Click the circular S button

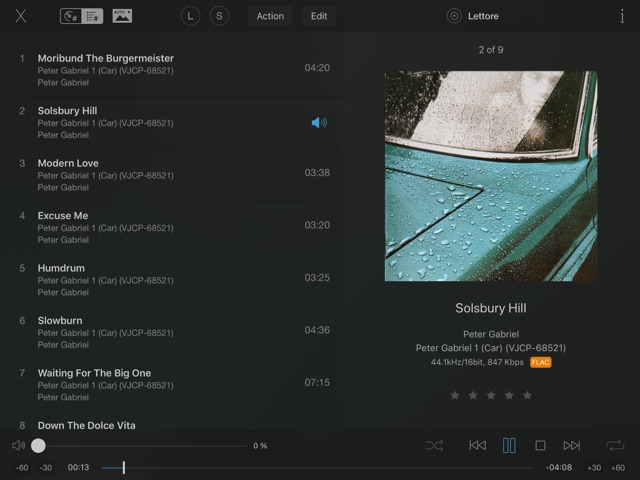click(220, 16)
